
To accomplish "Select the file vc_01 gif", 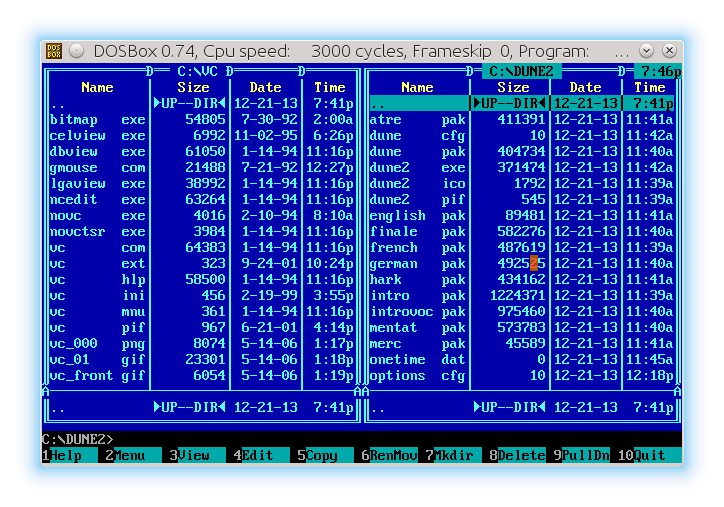I will point(202,360).
